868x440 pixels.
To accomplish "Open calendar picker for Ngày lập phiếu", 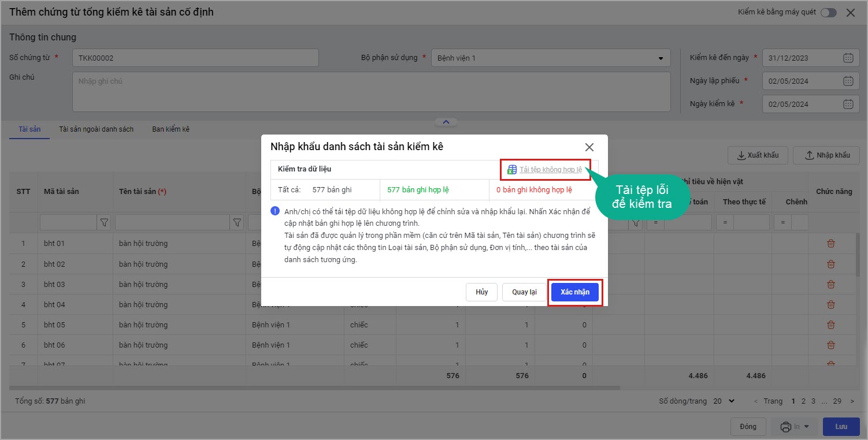I will coord(848,81).
